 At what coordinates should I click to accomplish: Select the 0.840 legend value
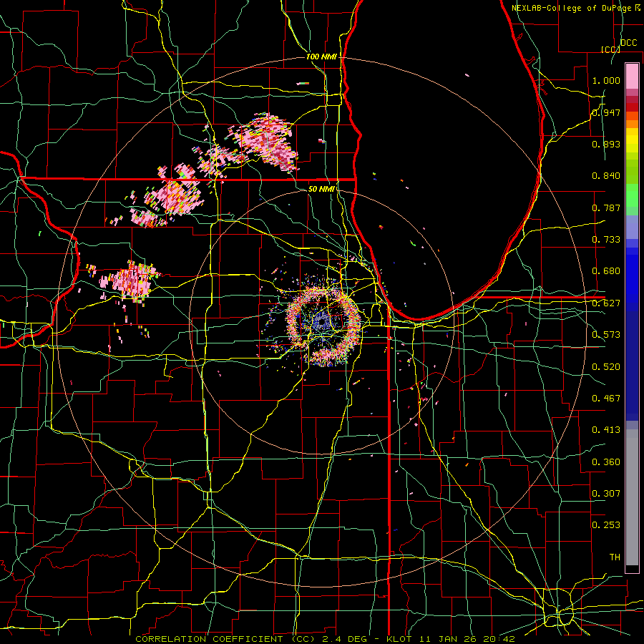pos(606,176)
